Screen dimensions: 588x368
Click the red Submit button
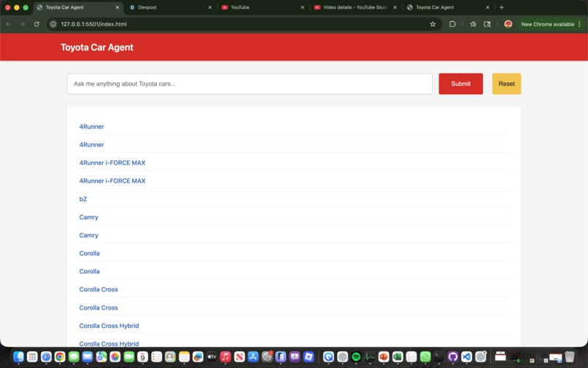[x=460, y=84]
